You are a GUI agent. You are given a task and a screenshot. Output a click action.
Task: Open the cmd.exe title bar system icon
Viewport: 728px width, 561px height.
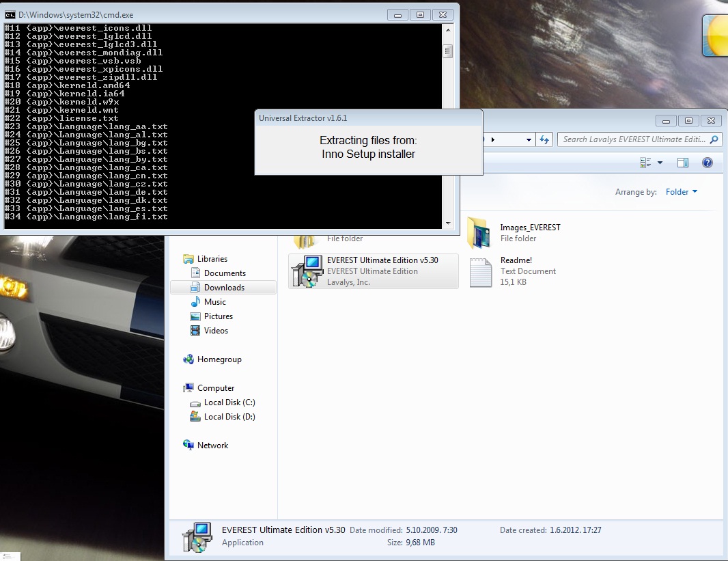point(10,15)
